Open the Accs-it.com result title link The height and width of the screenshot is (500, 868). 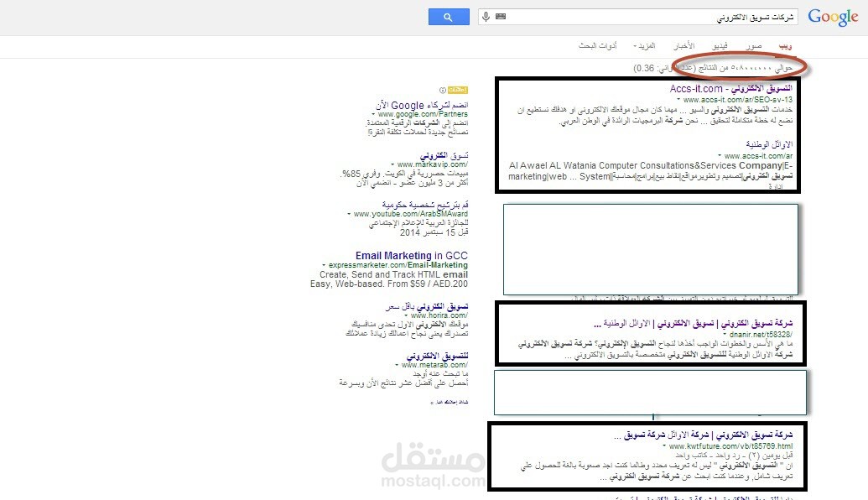coord(730,89)
